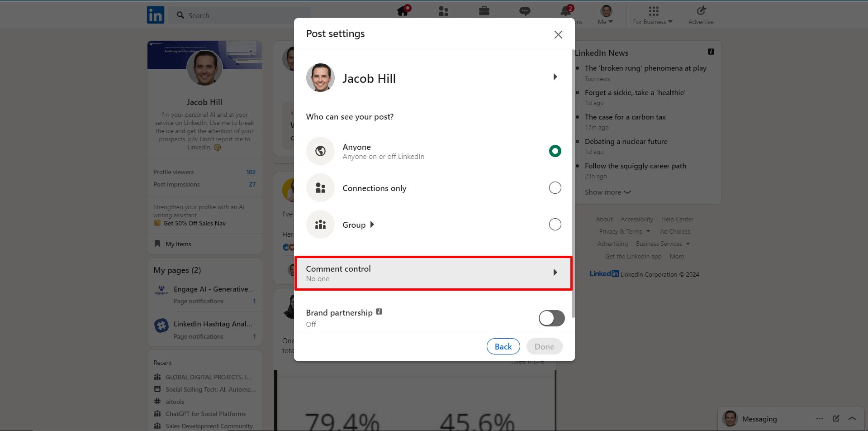868x431 pixels.
Task: Expand the Jacob Hill author selector arrow
Action: click(555, 77)
